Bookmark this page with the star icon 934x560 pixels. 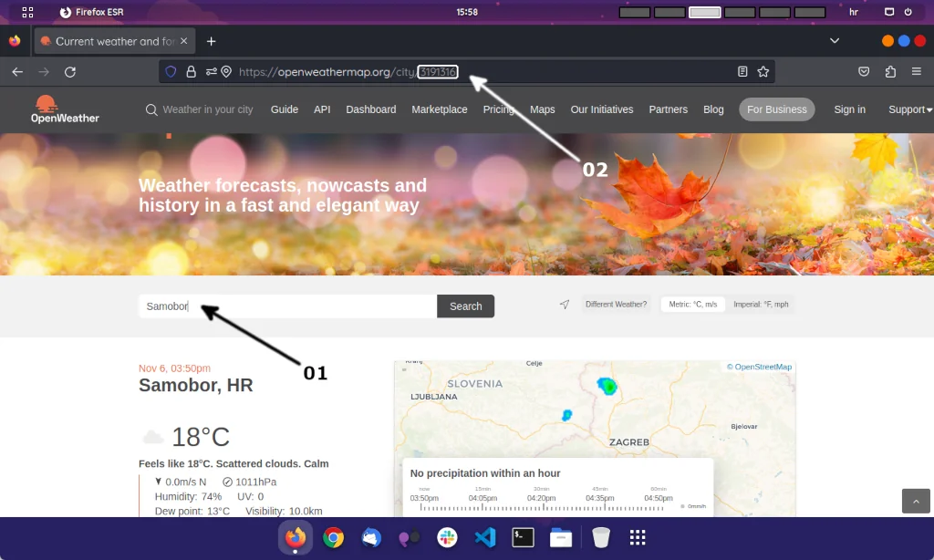(x=764, y=71)
